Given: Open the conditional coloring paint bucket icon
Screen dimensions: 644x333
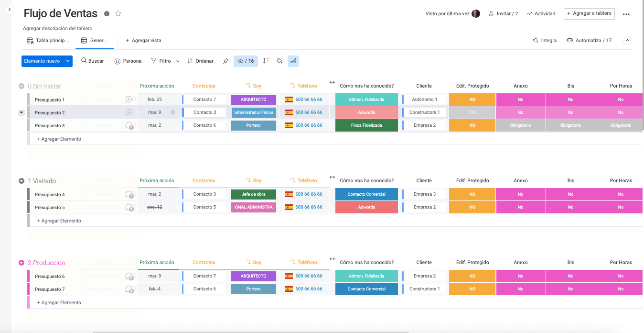Looking at the screenshot, I should pos(280,61).
